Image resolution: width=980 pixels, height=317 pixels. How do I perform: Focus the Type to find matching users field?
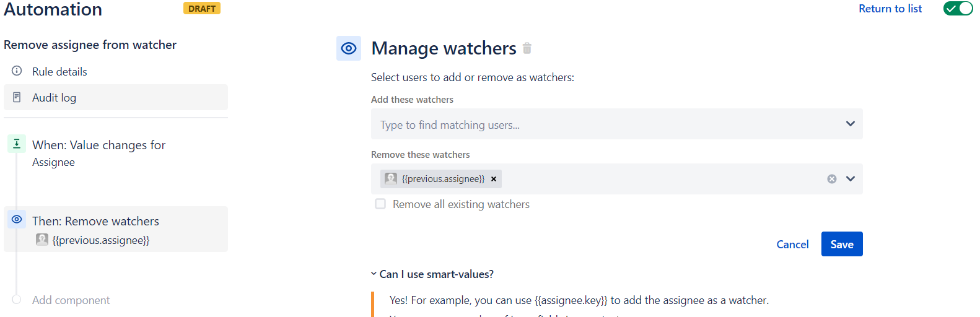616,124
